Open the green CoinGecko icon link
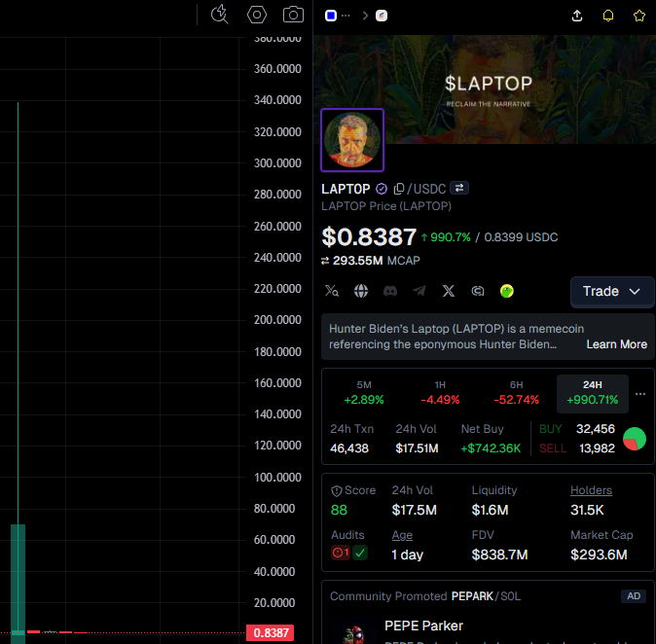Screen dimensions: 656x644 (x=507, y=291)
